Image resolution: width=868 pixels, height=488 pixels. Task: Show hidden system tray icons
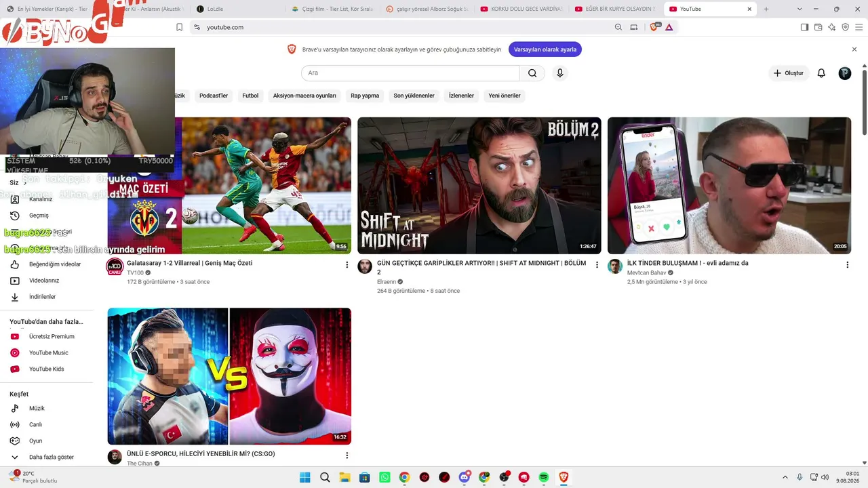(785, 477)
